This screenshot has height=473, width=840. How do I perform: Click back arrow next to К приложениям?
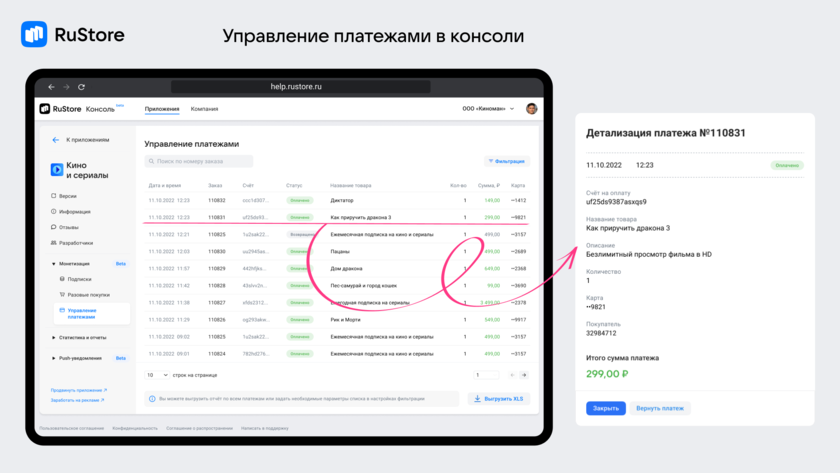[56, 140]
